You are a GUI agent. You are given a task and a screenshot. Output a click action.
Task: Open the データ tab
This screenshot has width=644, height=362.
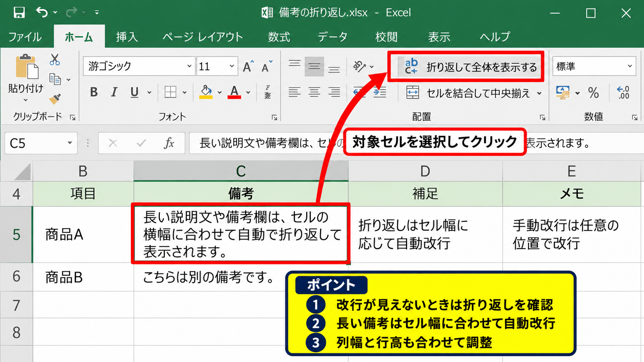click(333, 37)
